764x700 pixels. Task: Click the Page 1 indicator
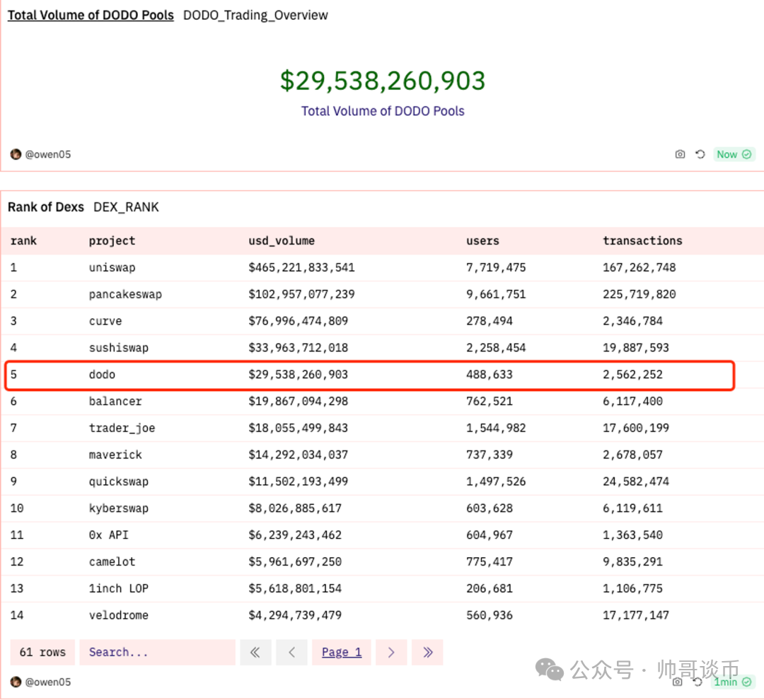[x=342, y=652]
